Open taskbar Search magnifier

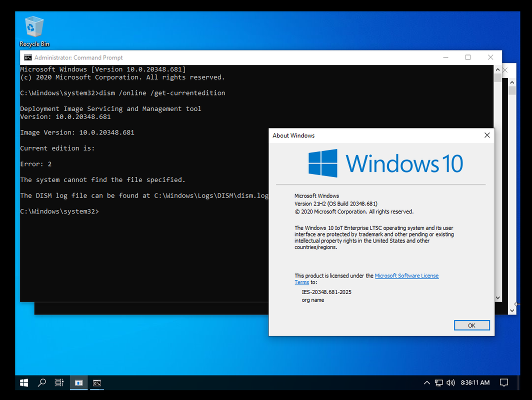click(x=41, y=382)
